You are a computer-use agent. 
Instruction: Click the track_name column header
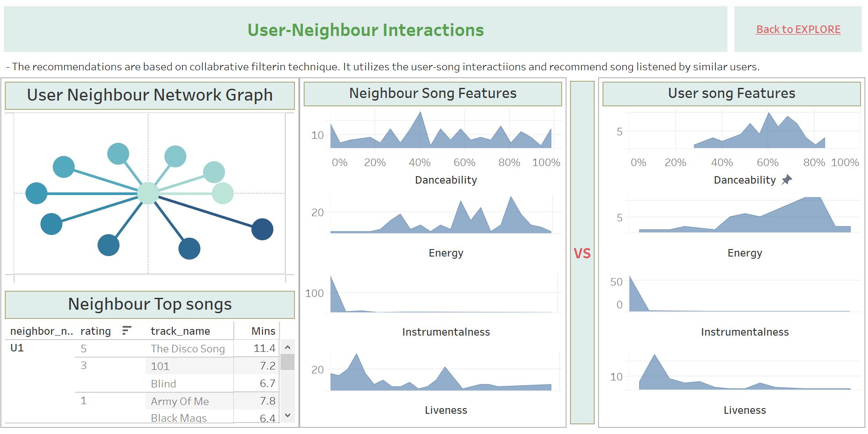point(180,331)
